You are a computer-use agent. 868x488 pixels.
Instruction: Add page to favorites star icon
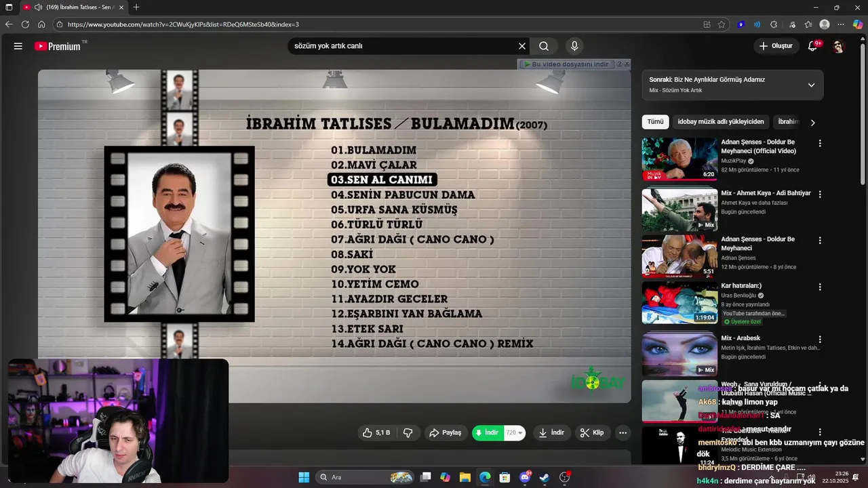coord(722,24)
